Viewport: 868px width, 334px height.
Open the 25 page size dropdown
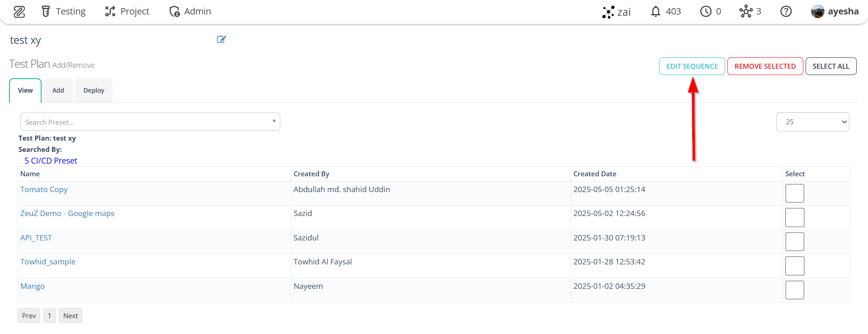click(812, 122)
